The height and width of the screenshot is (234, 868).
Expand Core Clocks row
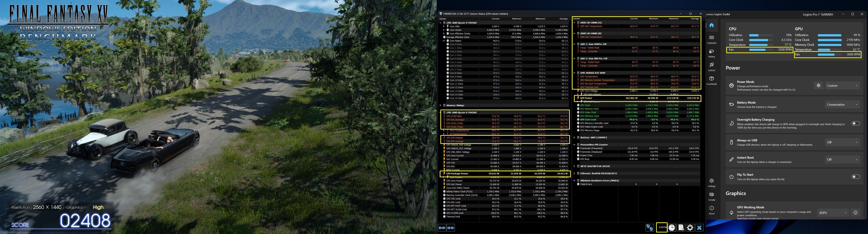(x=444, y=30)
